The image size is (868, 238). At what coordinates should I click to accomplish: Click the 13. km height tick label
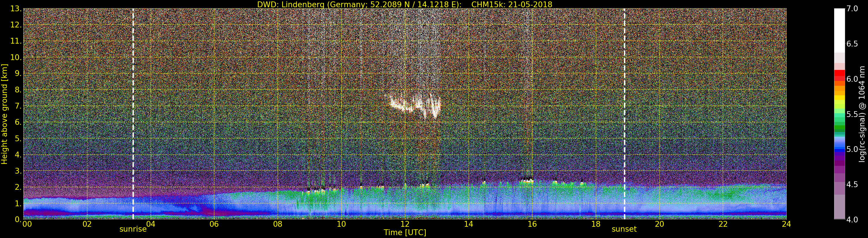click(x=16, y=9)
